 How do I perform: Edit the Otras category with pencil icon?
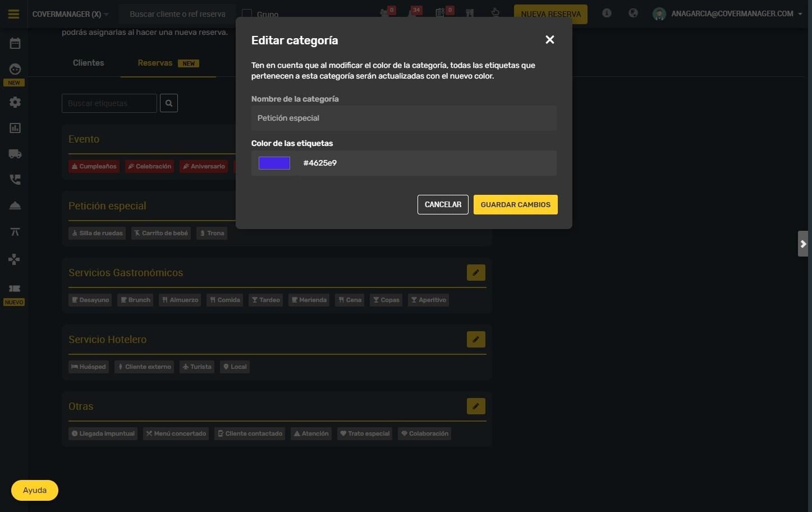476,406
